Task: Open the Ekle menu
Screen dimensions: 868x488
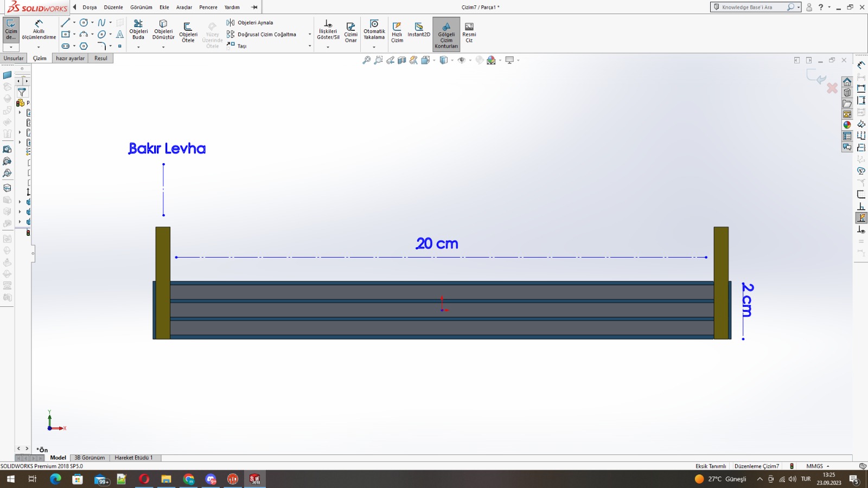Action: click(164, 7)
